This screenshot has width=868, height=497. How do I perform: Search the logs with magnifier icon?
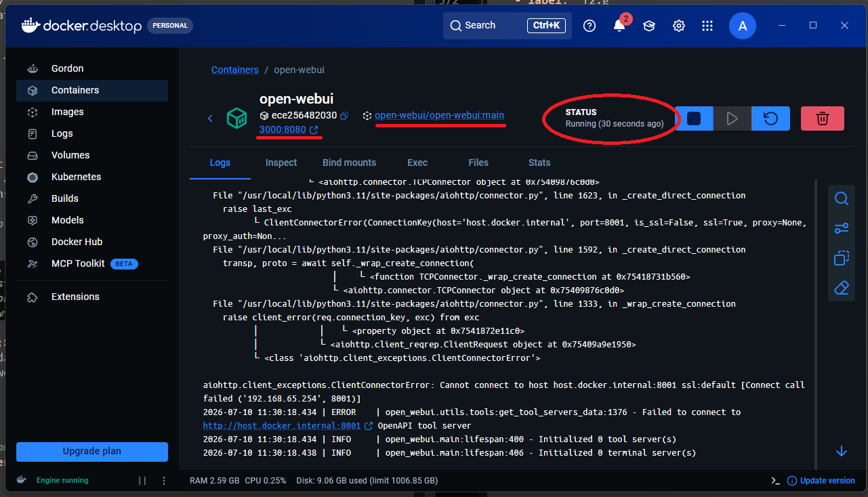point(842,199)
